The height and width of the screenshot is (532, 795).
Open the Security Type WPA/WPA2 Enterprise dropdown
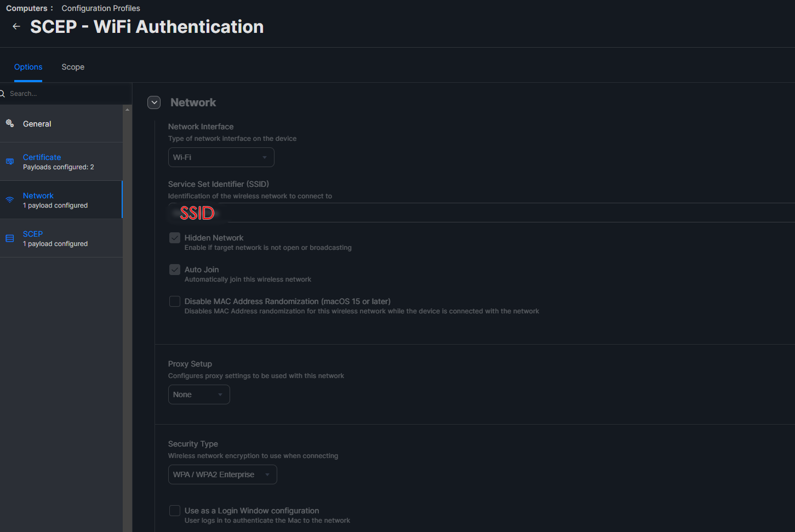(222, 474)
